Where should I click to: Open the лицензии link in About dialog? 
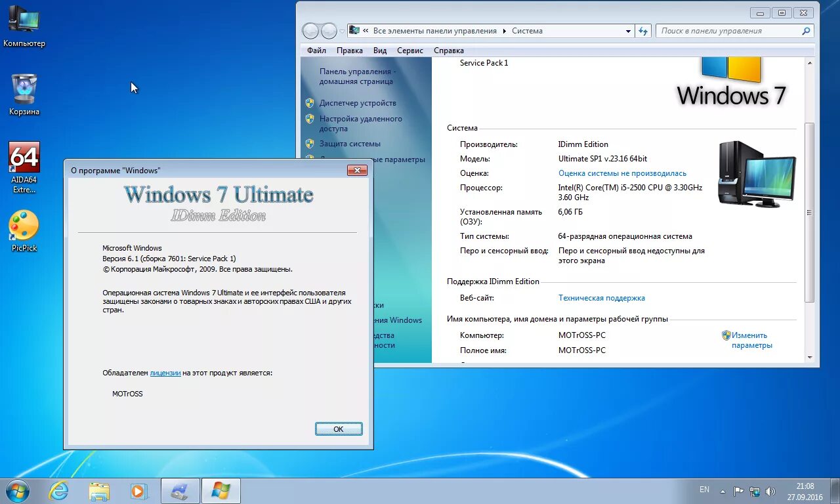click(x=165, y=373)
